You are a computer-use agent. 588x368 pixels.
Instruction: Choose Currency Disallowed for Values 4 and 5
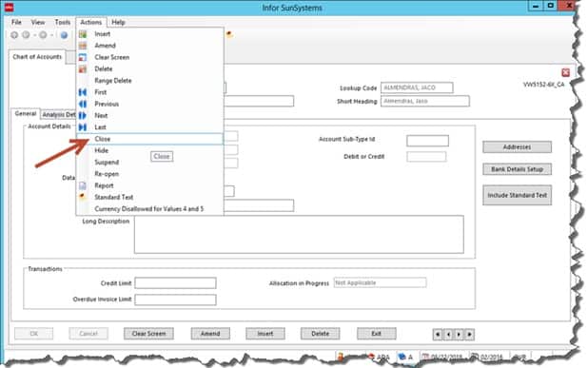(x=149, y=209)
